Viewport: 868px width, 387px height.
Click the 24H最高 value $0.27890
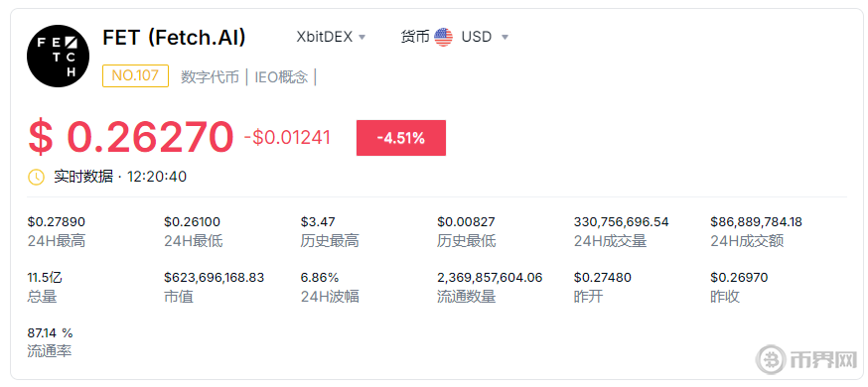[57, 222]
